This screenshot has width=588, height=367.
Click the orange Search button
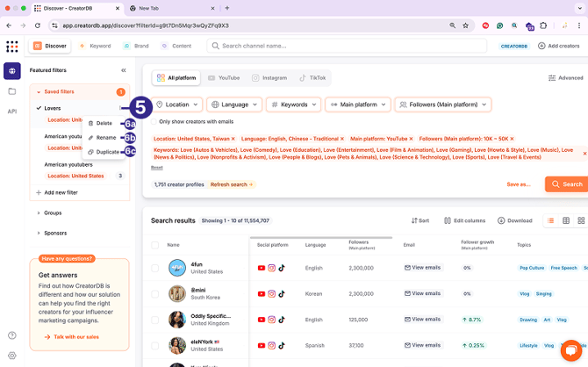coord(567,184)
